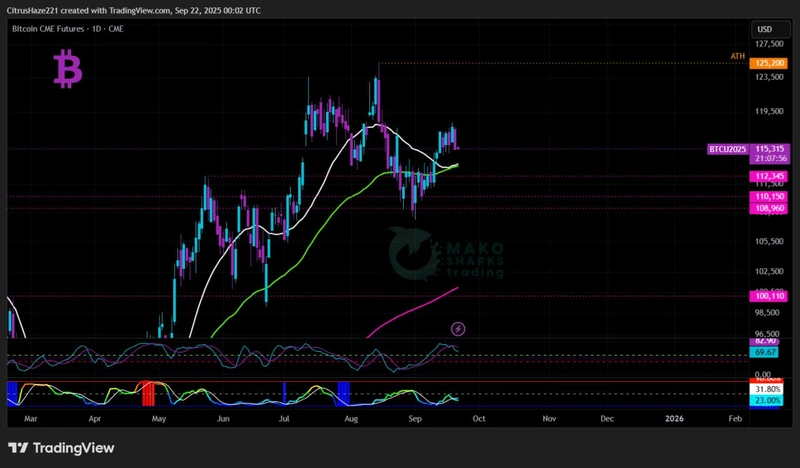Click the purple Bitcoin logo icon
Viewport: 800px width, 468px height.
(x=70, y=70)
